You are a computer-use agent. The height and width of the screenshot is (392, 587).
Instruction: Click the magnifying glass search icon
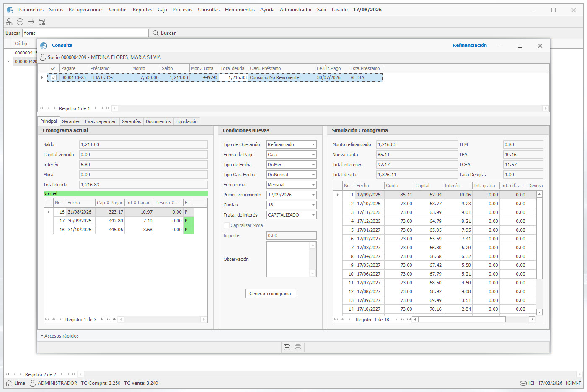155,33
